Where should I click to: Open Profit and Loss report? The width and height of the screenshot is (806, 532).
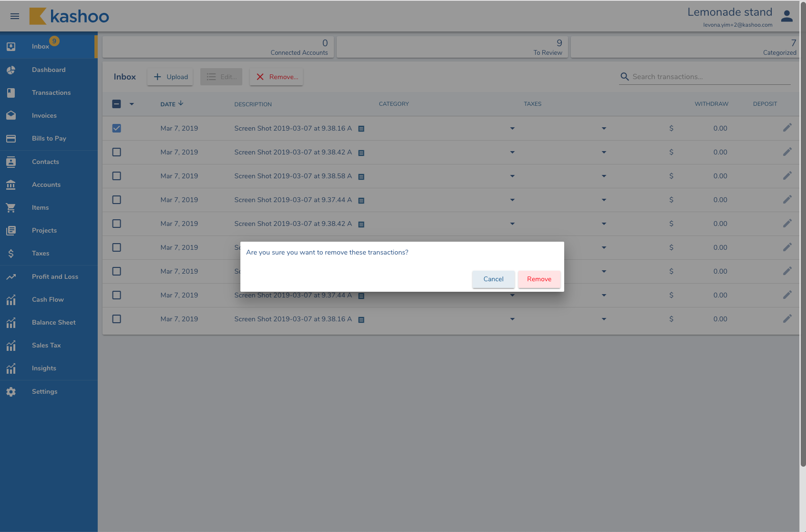55,277
